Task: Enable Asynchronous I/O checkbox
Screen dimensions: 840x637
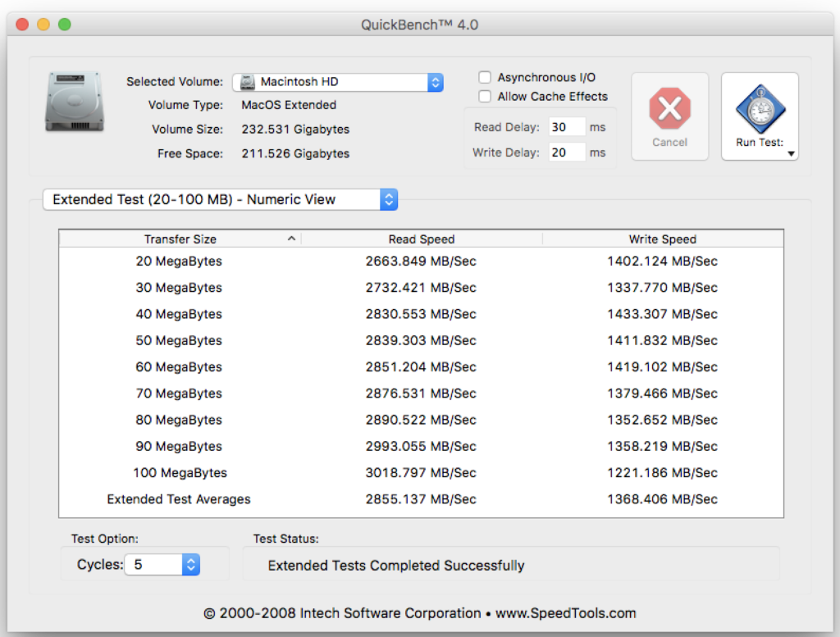Action: [485, 77]
